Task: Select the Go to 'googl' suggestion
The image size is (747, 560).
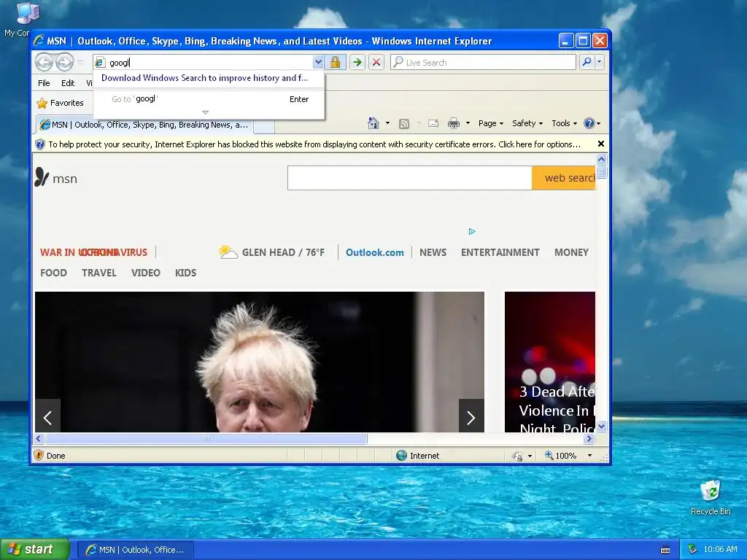Action: coord(209,99)
